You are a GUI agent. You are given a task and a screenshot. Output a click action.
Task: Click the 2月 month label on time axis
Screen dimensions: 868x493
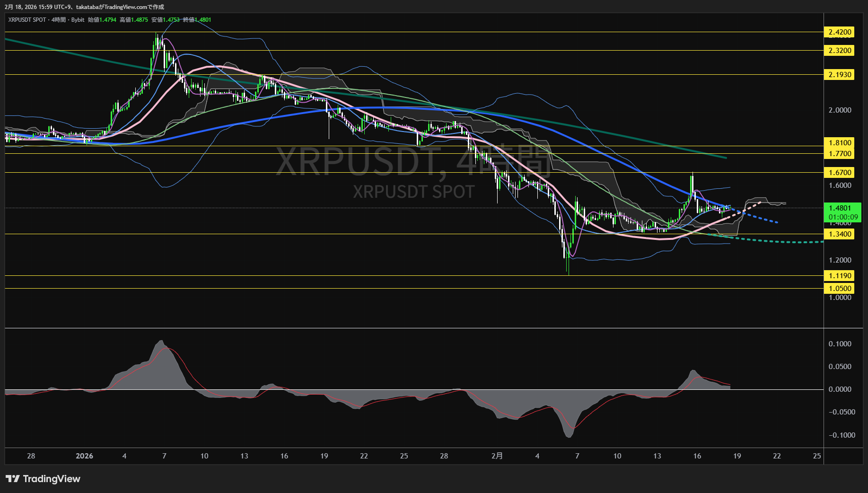click(497, 456)
